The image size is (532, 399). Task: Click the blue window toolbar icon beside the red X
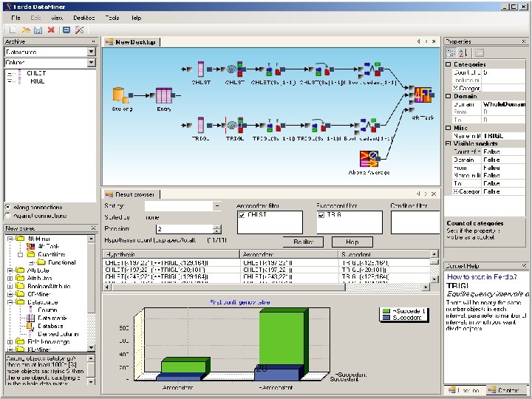click(x=66, y=30)
